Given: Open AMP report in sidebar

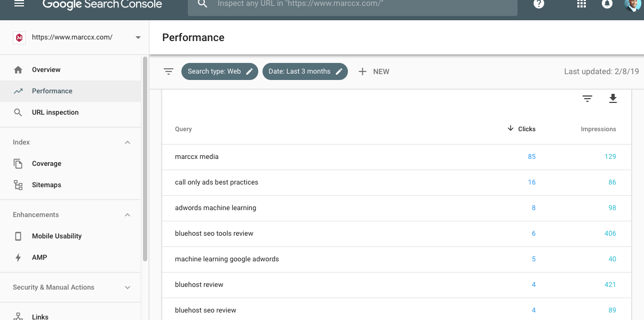Looking at the screenshot, I should tap(70, 258).
